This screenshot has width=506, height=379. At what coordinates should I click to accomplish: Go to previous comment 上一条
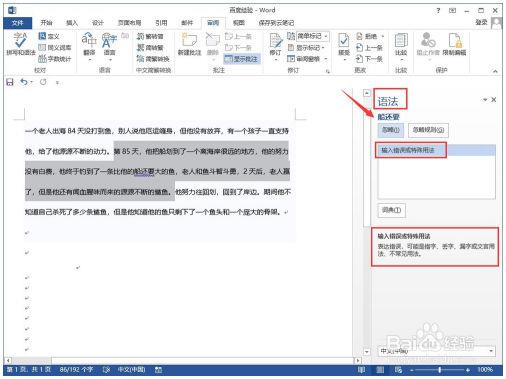point(239,36)
